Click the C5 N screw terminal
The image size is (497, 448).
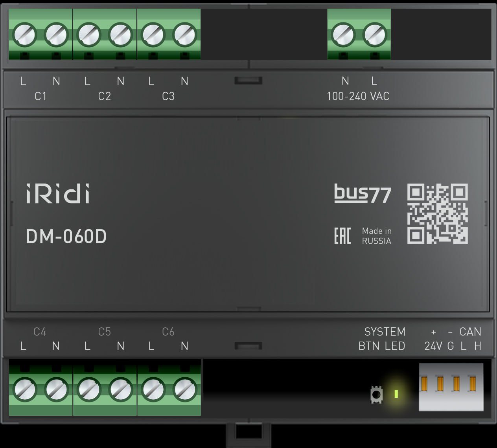tap(121, 389)
